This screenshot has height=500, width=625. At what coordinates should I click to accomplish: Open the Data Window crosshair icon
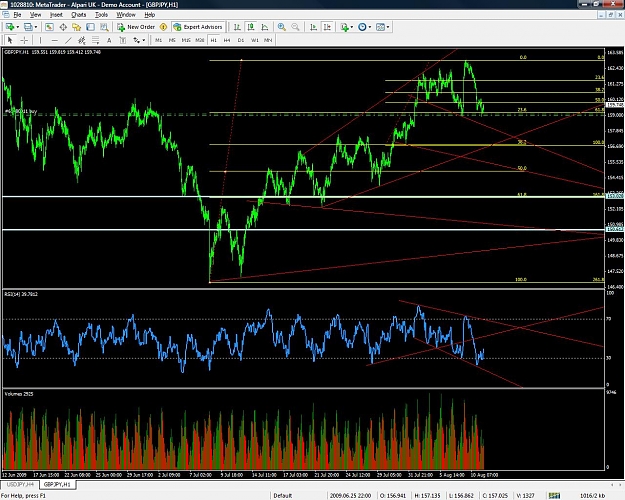(63, 27)
